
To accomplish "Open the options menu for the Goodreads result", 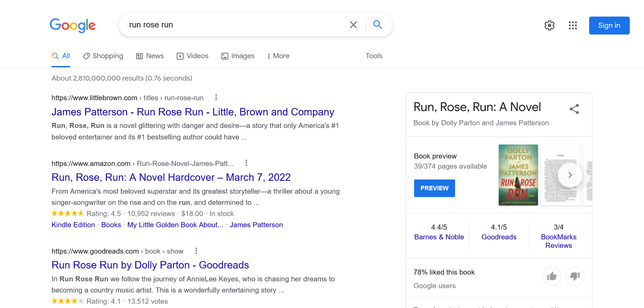I will point(196,251).
